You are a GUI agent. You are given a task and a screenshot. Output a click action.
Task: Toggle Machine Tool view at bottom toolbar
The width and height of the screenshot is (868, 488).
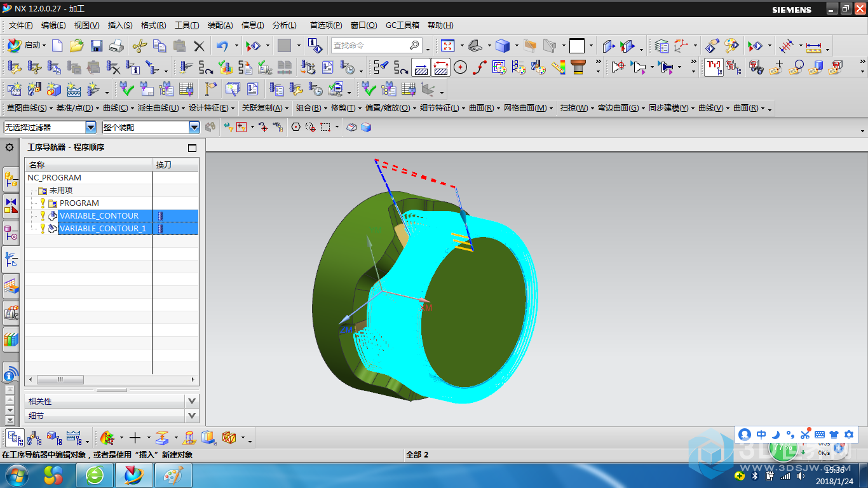tap(35, 438)
